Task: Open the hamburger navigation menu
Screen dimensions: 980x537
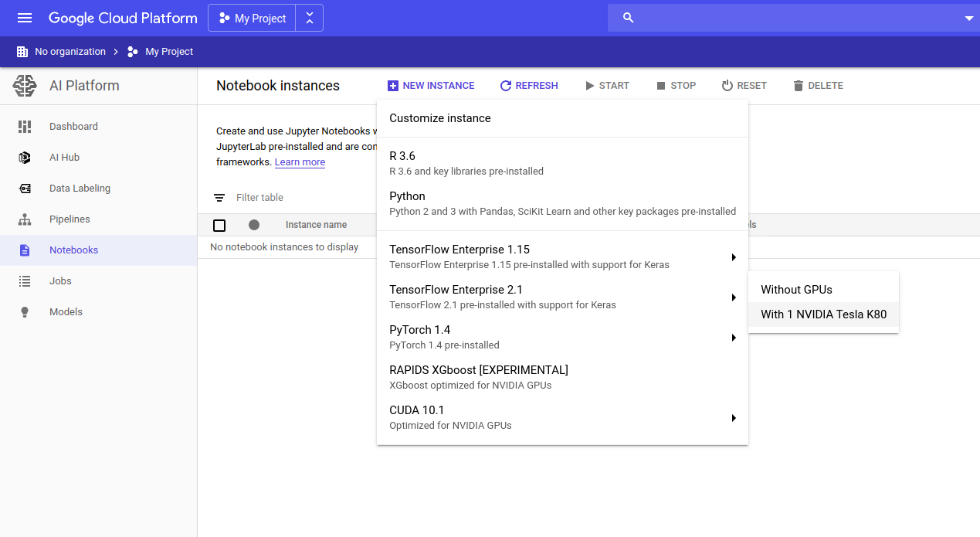Action: pyautogui.click(x=25, y=18)
